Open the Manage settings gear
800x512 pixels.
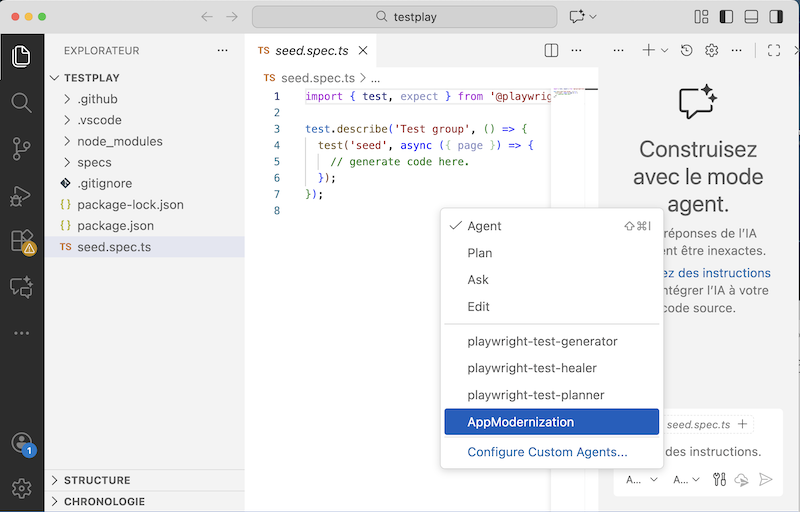point(21,489)
